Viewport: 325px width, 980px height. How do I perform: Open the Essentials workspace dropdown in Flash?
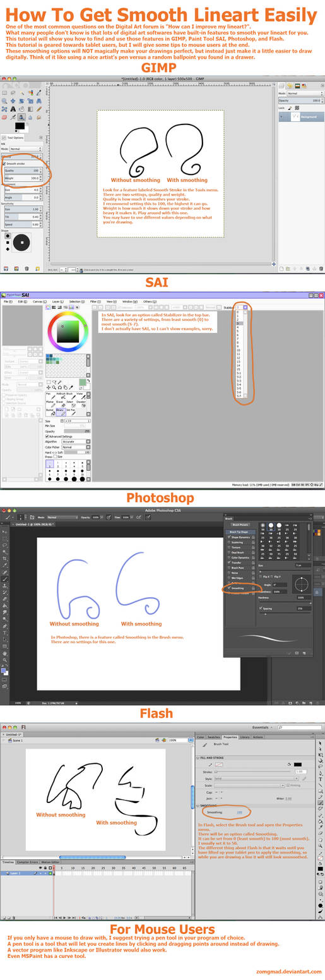click(x=263, y=727)
